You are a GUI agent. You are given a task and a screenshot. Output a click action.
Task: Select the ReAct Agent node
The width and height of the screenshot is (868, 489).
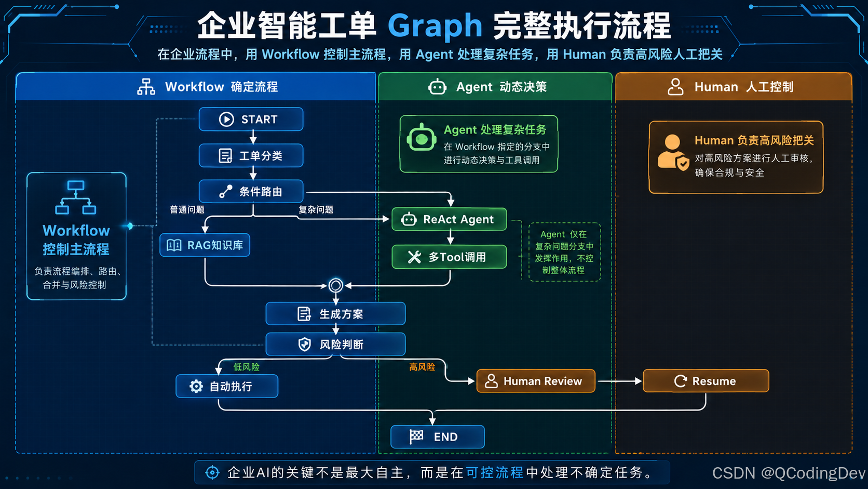click(449, 219)
